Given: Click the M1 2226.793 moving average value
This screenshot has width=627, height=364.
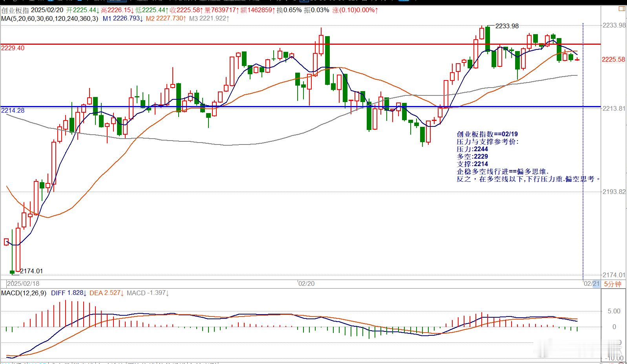Looking at the screenshot, I should click(x=123, y=18).
